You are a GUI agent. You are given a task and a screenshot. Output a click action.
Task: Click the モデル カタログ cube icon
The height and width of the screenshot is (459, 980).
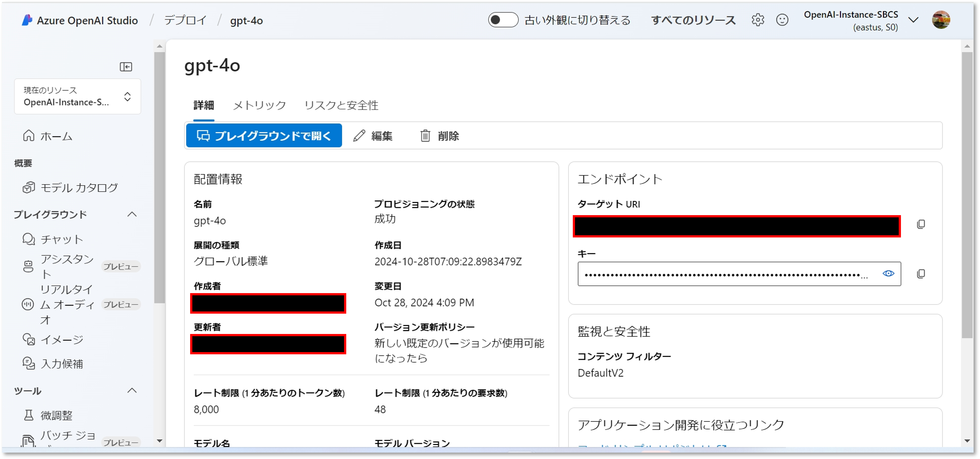[28, 187]
